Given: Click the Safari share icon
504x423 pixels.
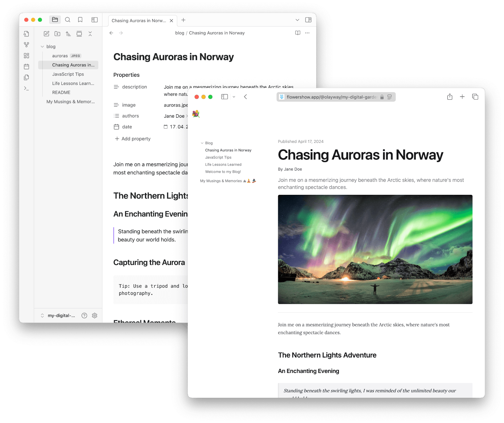Looking at the screenshot, I should tap(450, 97).
